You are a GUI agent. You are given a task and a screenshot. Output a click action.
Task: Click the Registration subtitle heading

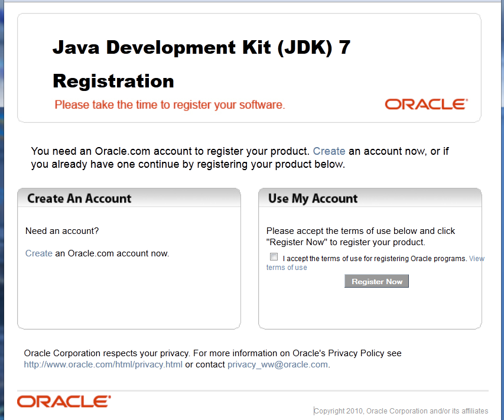coord(113,81)
